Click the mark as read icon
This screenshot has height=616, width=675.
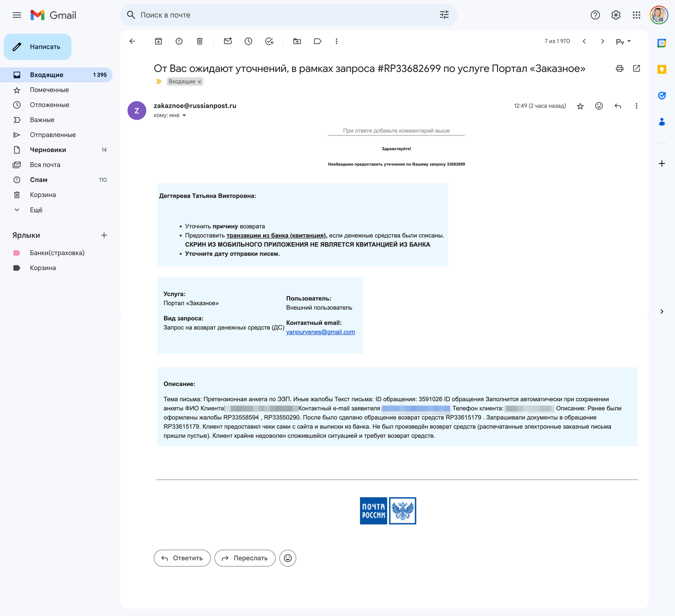pos(227,41)
